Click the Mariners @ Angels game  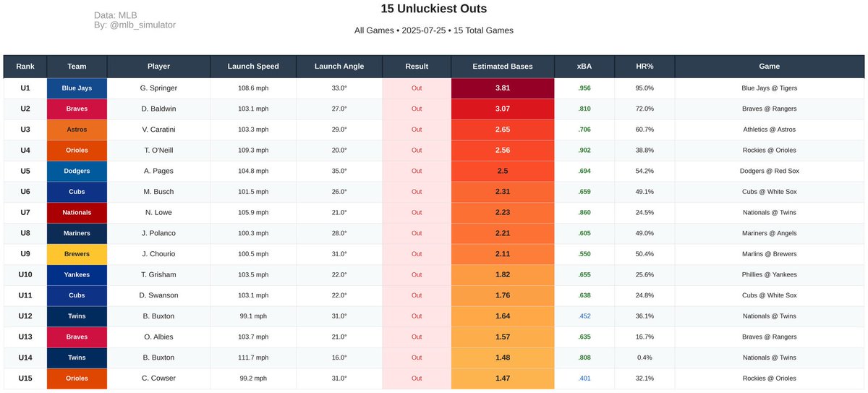pyautogui.click(x=770, y=233)
